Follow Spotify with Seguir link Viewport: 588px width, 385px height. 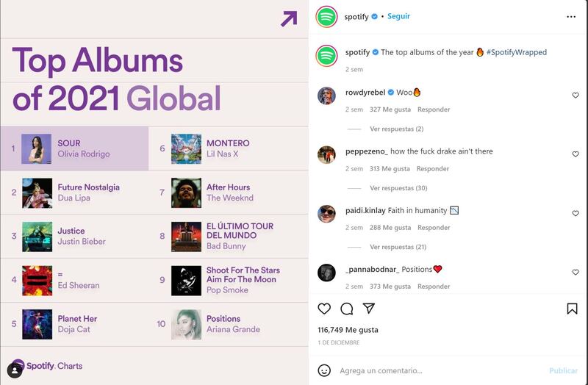(x=398, y=16)
